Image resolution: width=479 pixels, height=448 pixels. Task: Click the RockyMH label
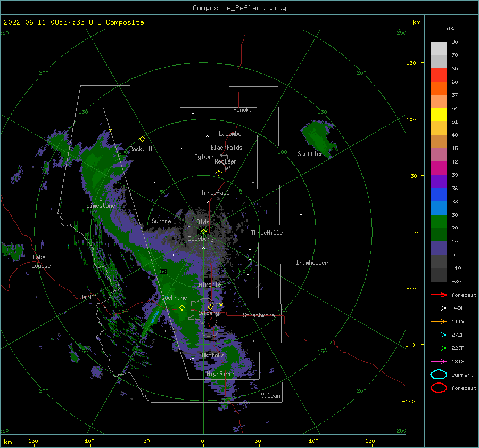tap(141, 149)
